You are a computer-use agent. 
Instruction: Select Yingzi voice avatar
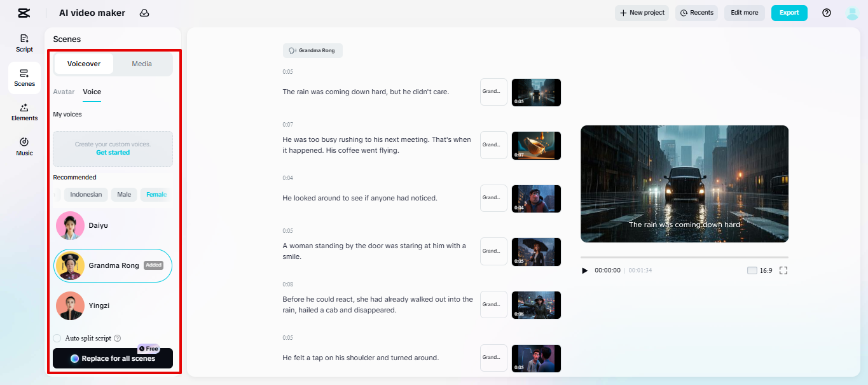(x=70, y=305)
